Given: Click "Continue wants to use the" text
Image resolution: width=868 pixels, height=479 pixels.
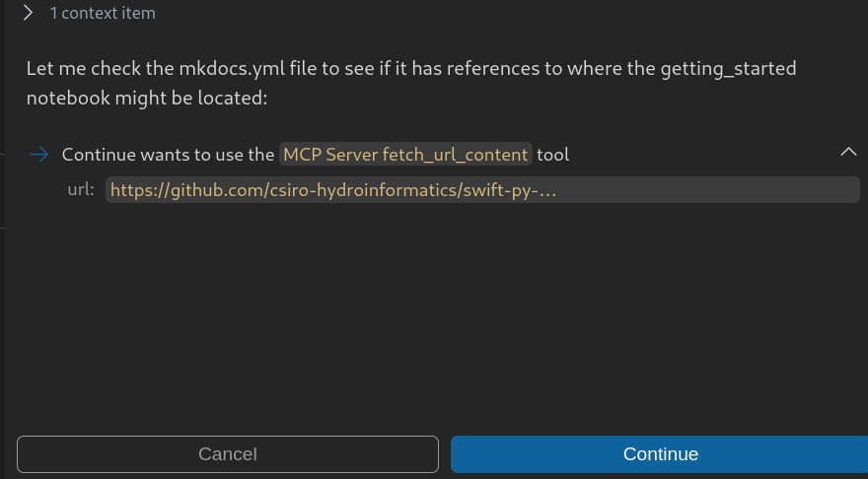Looking at the screenshot, I should pos(168,155).
